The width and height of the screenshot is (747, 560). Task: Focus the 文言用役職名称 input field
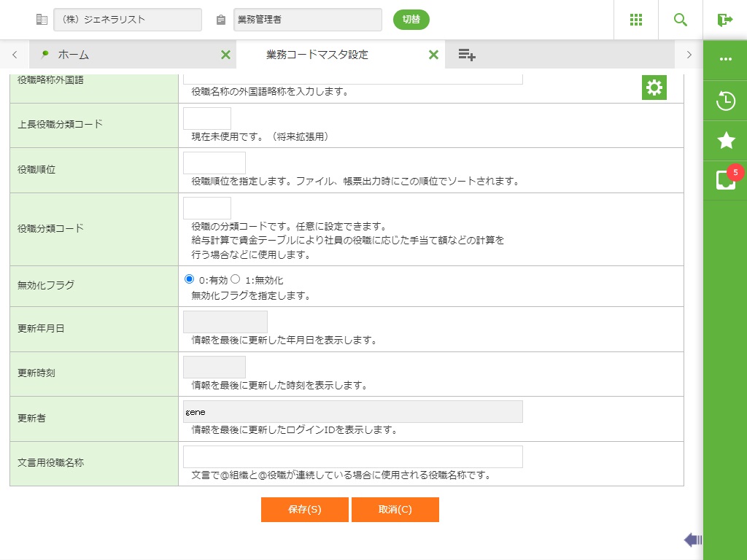(352, 457)
